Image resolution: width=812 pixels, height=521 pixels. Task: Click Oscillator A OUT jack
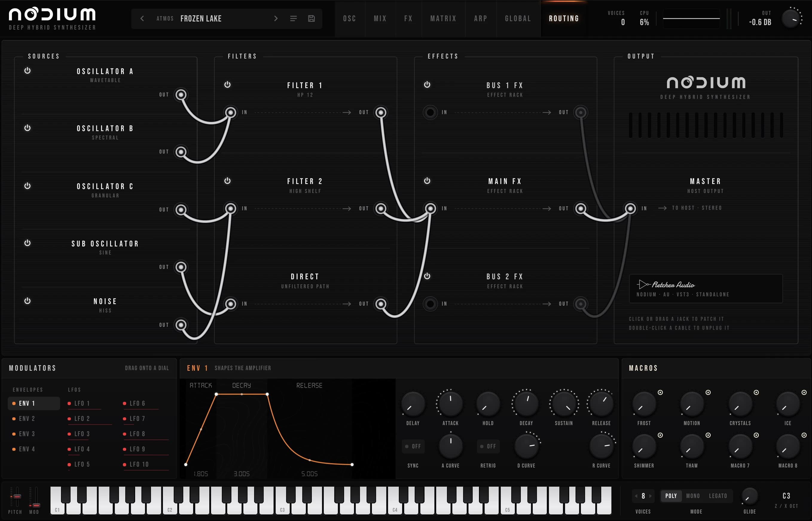[x=181, y=94]
